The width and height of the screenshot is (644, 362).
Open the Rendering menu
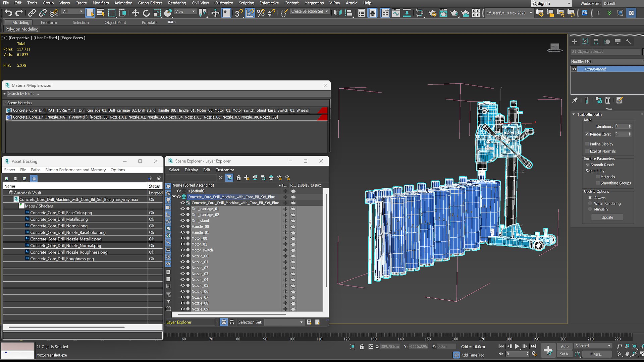pyautogui.click(x=177, y=3)
